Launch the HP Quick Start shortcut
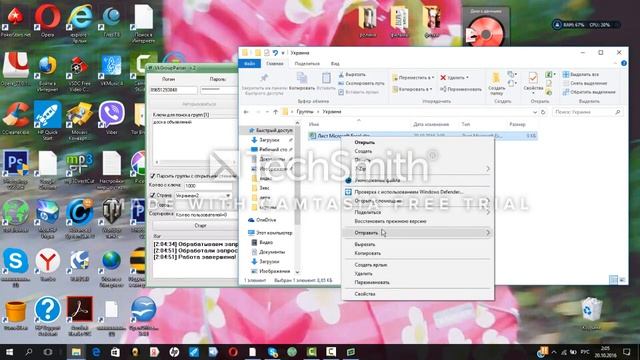 coord(47,119)
